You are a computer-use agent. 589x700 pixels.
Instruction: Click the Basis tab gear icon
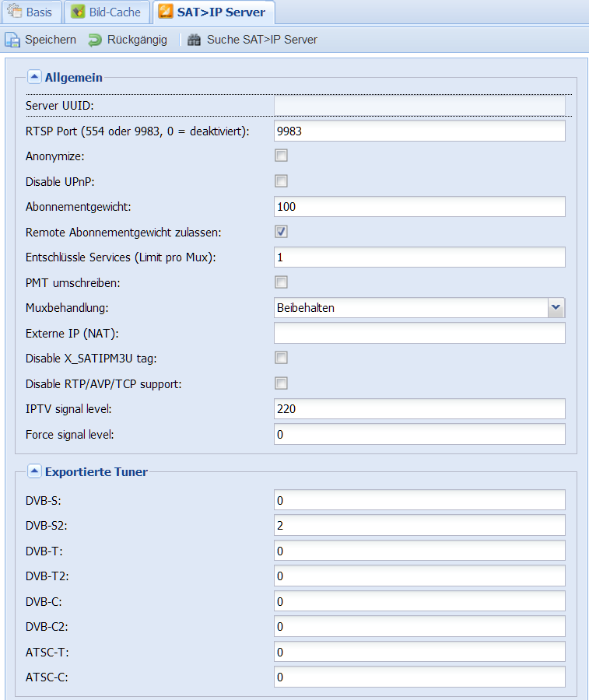coord(15,12)
